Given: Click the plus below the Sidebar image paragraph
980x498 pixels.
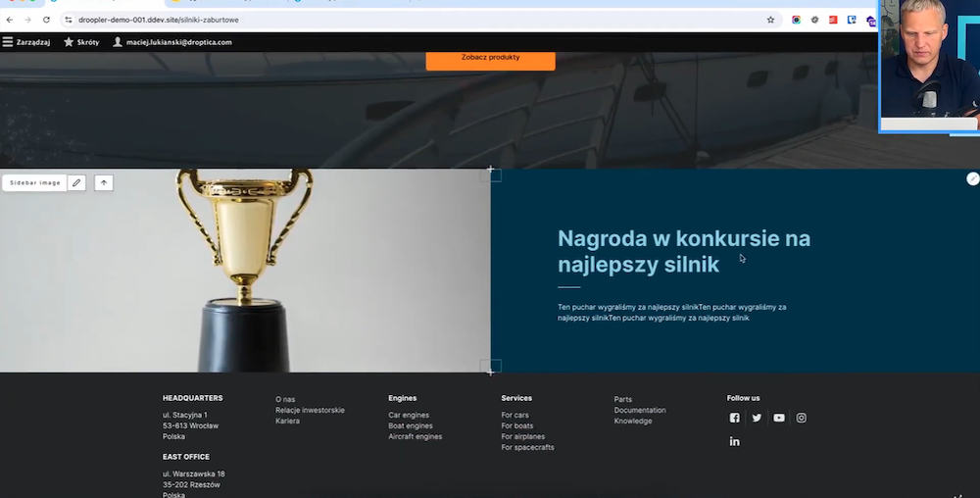Looking at the screenshot, I should click(x=491, y=372).
